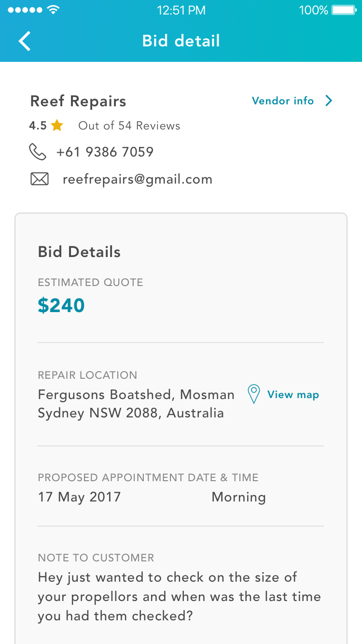Screen dimensions: 362x644
Task: Select the Reef Repairs vendor name
Action: (x=78, y=101)
